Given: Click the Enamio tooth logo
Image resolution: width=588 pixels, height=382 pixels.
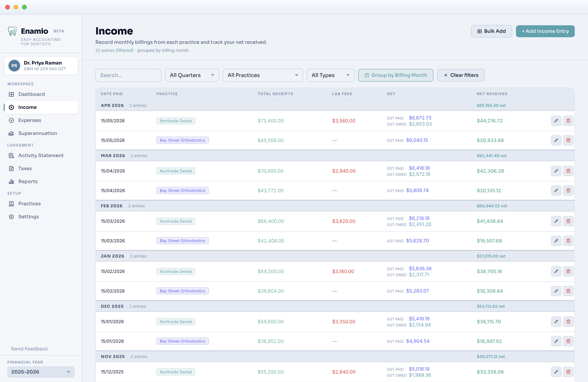Looking at the screenshot, I should (x=12, y=31).
